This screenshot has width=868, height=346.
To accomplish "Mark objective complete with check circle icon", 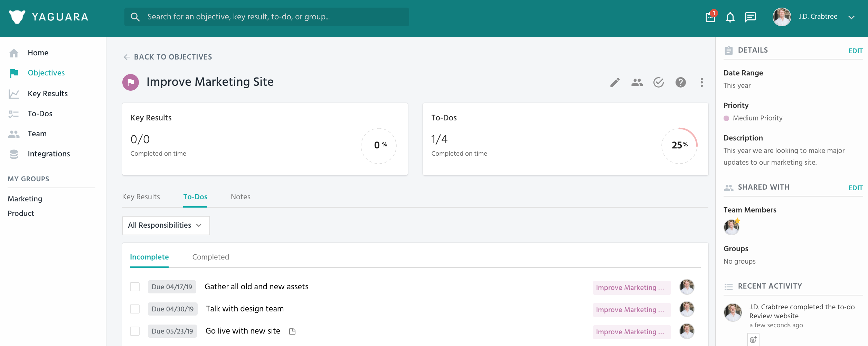I will click(659, 82).
